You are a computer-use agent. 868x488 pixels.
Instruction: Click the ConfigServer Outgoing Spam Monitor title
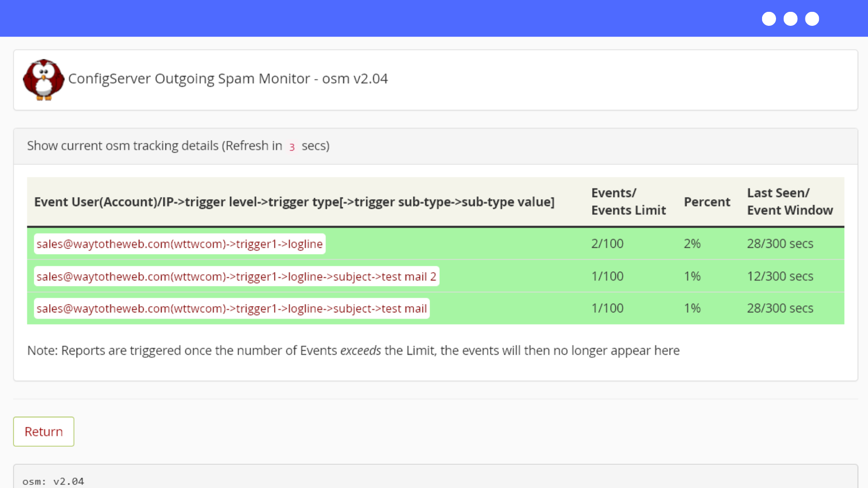coord(228,78)
